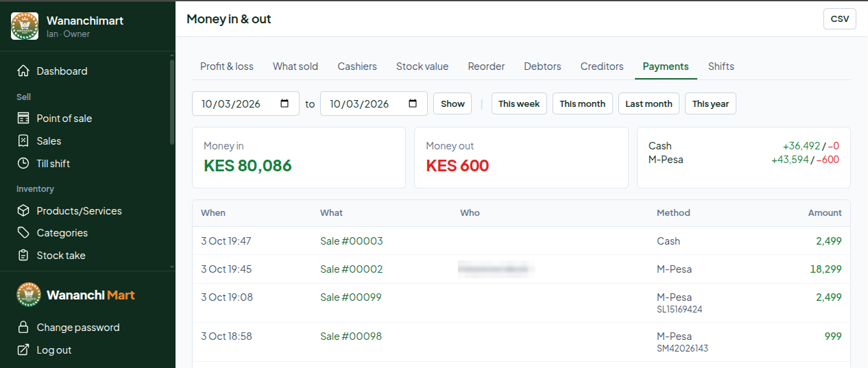868x368 pixels.
Task: Open Point of sale in sidebar
Action: 64,119
